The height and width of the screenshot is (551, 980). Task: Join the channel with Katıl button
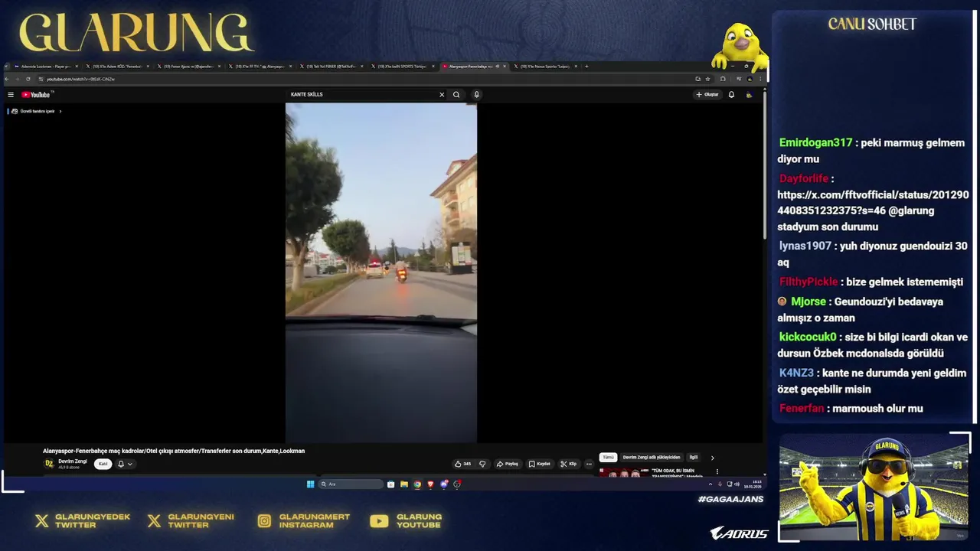click(103, 464)
